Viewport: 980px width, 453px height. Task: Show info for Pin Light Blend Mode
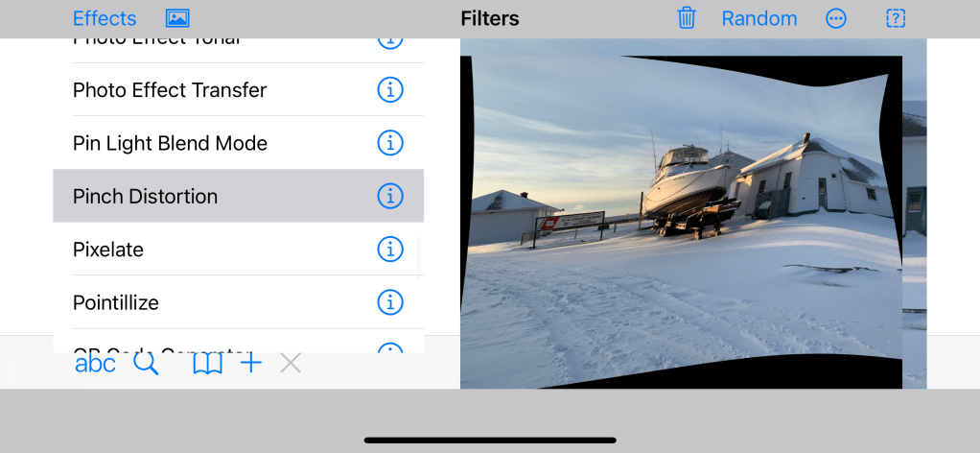click(x=389, y=143)
